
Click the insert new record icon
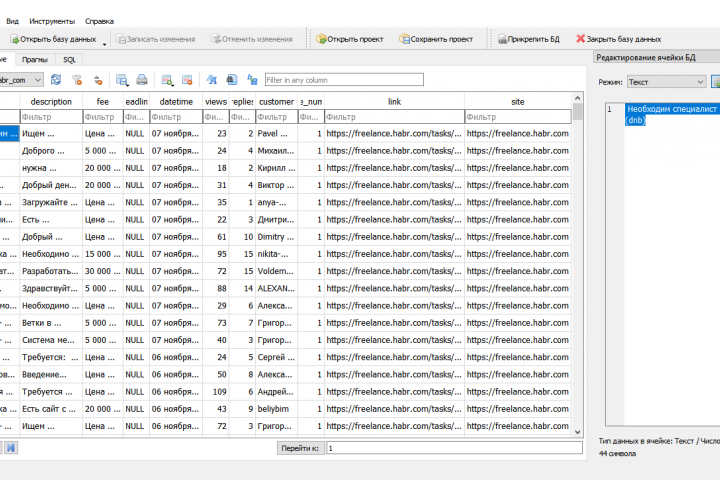click(167, 79)
